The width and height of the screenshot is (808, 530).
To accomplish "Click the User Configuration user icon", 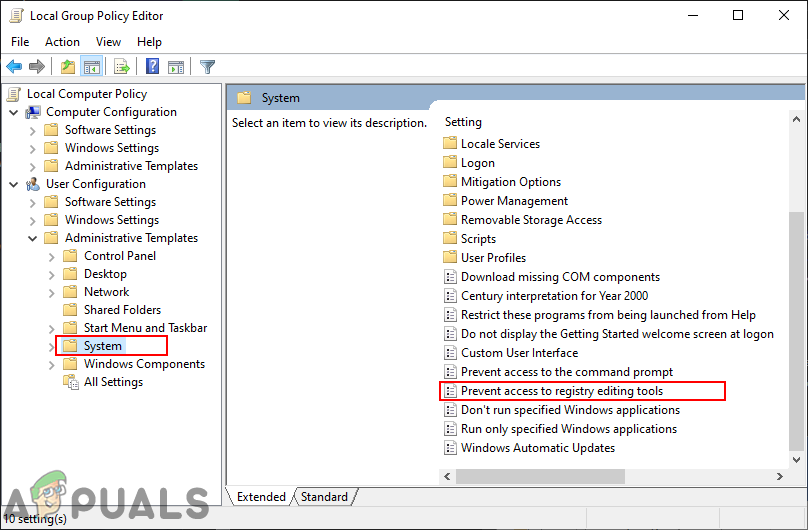I will 33,184.
